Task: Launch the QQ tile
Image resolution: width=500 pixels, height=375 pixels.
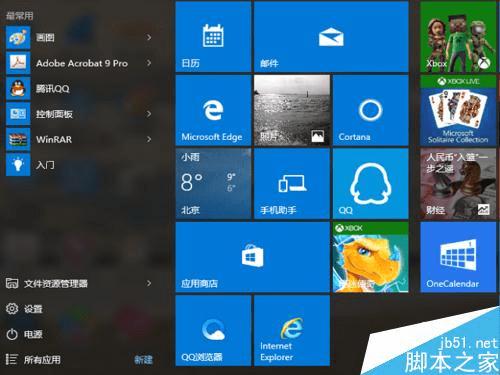Action: click(x=371, y=184)
